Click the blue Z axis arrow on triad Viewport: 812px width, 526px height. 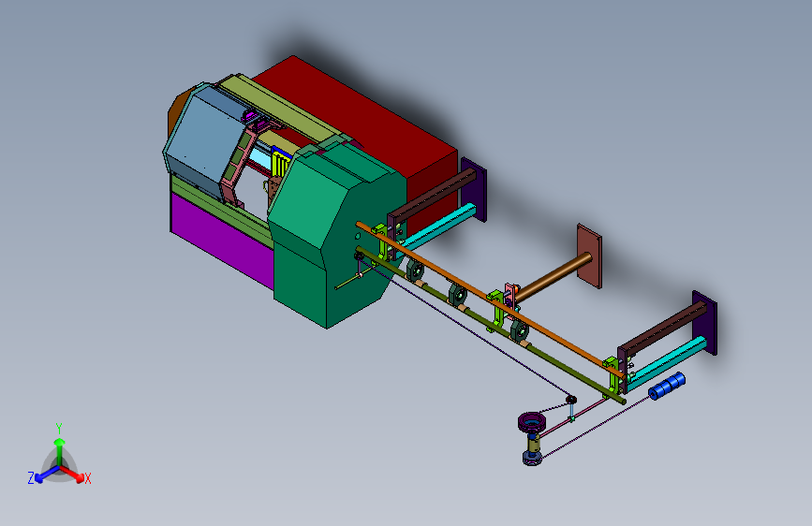46,475
